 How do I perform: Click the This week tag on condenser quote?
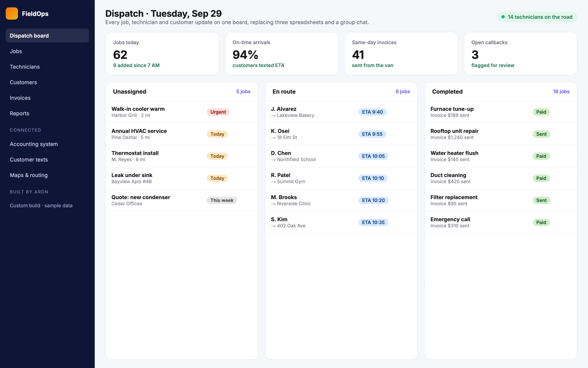pyautogui.click(x=222, y=200)
